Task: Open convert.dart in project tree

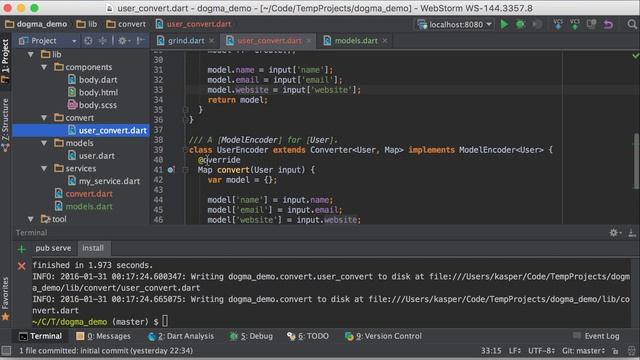Action: [x=84, y=193]
